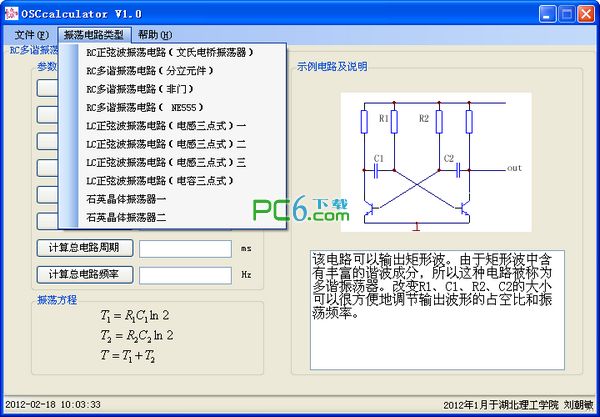Image resolution: width=600 pixels, height=417 pixels.
Task: Choose 石英晶体振荡器二 menu entry
Action: click(x=126, y=216)
